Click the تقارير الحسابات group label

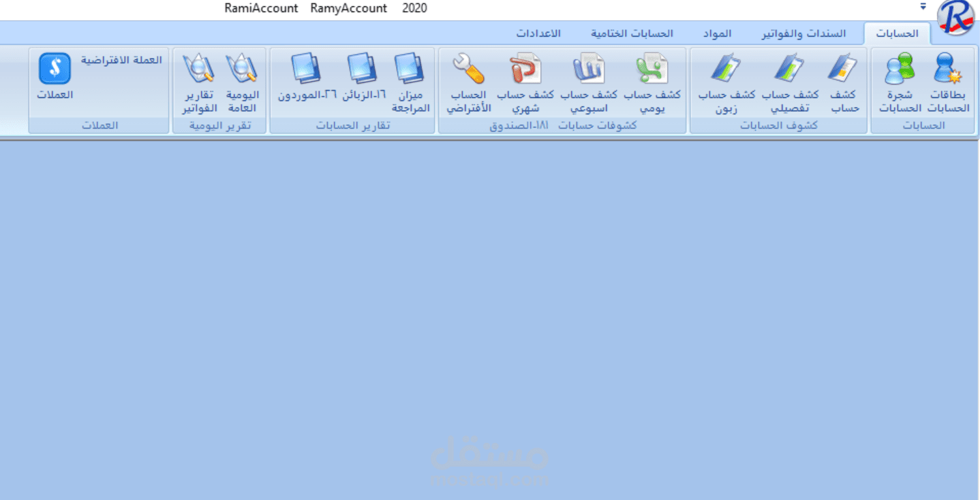pos(352,125)
